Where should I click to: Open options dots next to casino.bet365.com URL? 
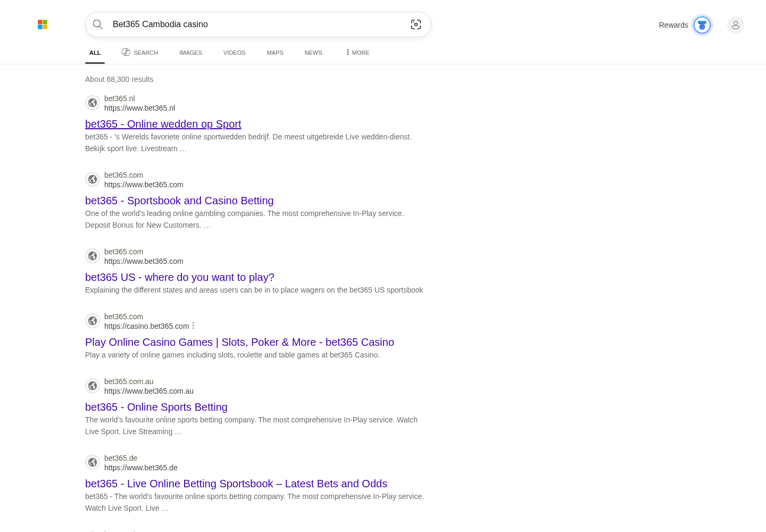pos(193,326)
